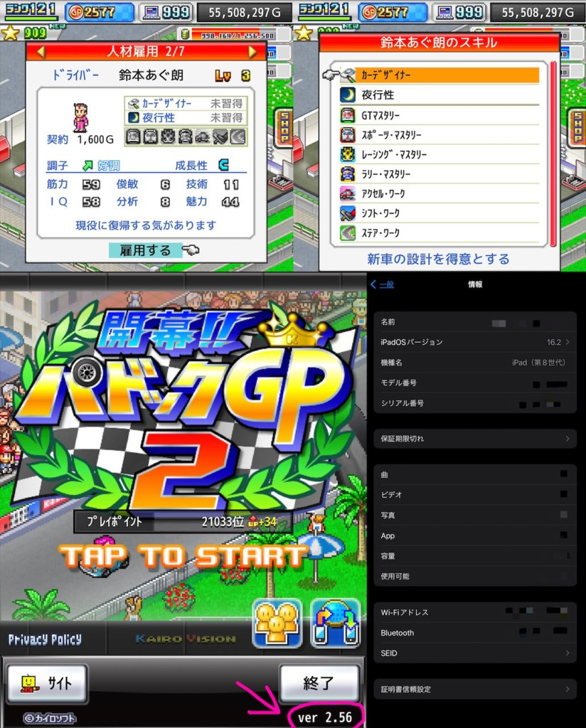586x728 pixels.
Task: Select スポーツ・マスタリー in skill list
Action: (439, 134)
